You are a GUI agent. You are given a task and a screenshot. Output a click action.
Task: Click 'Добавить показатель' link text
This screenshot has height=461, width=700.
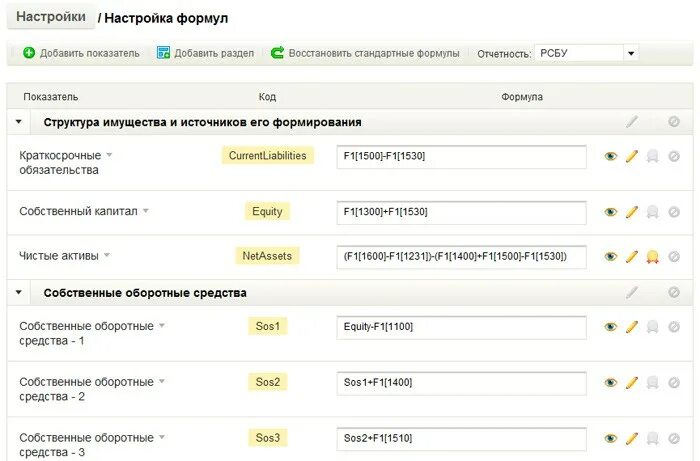[x=90, y=53]
